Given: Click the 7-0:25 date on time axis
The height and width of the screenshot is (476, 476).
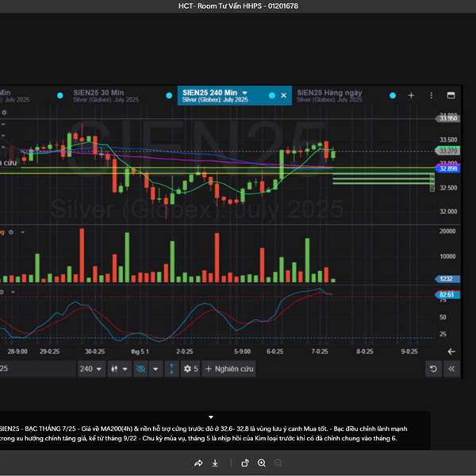Looking at the screenshot, I should [x=320, y=351].
